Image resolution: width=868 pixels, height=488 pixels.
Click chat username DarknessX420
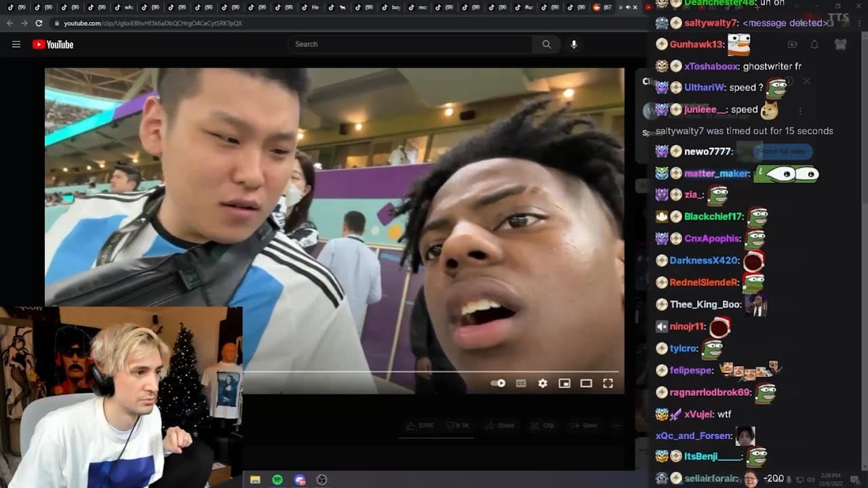point(704,260)
